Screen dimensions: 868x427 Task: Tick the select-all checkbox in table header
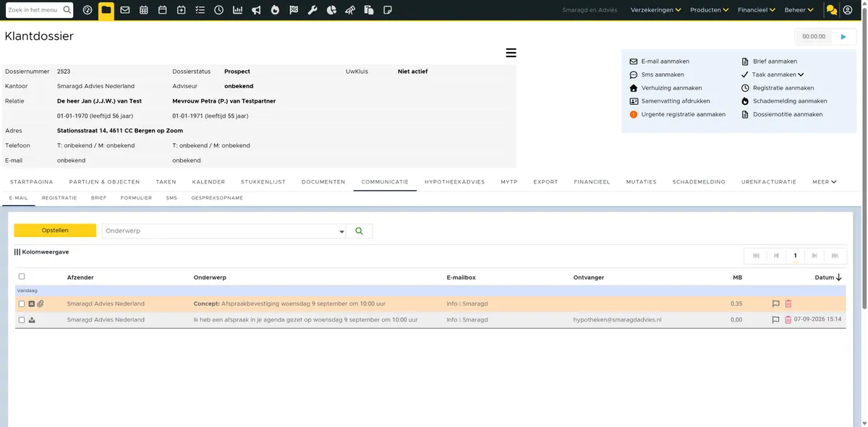click(22, 277)
